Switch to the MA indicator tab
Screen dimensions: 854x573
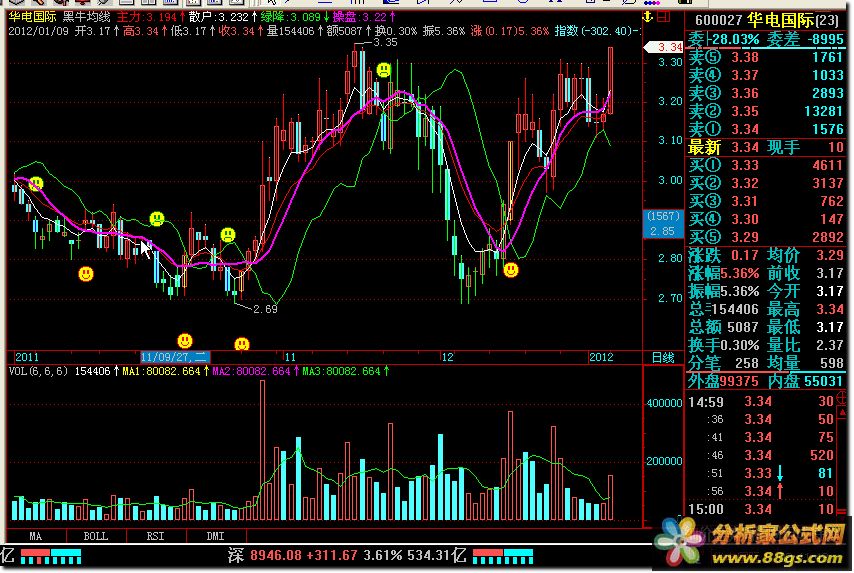(35, 536)
